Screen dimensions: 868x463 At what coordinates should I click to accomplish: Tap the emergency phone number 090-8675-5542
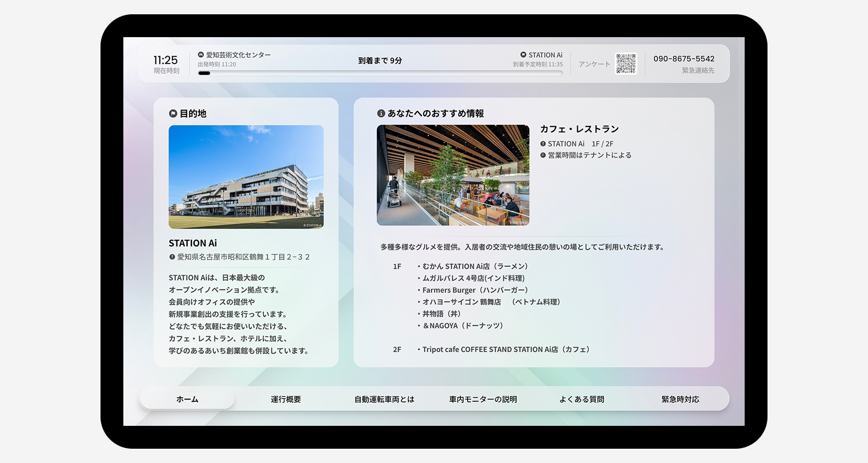[x=684, y=59]
